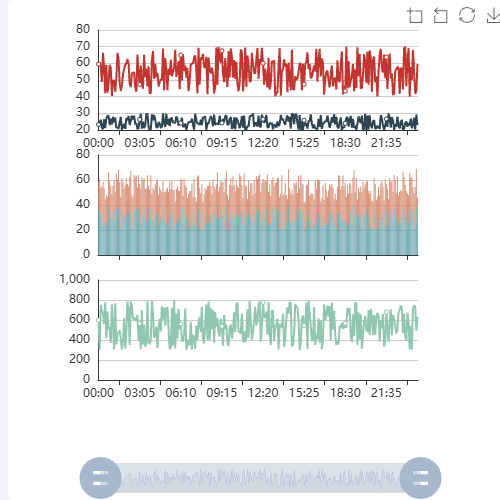Save chart as image with download icon
The image size is (500, 500).
(493, 16)
